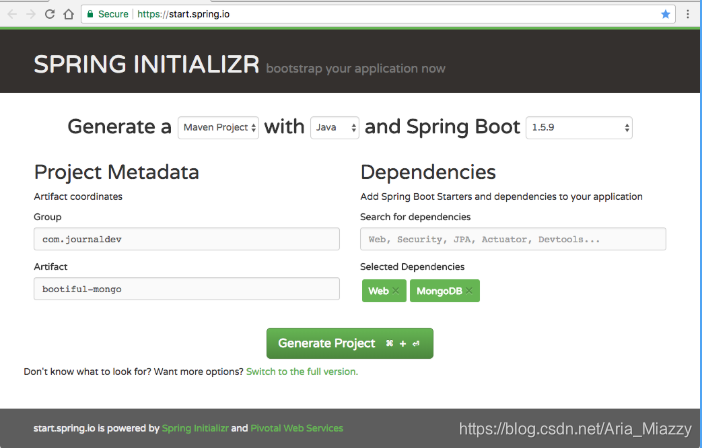Screen dimensions: 702x448
Task: Focus the Search for dependencies box
Action: click(513, 239)
